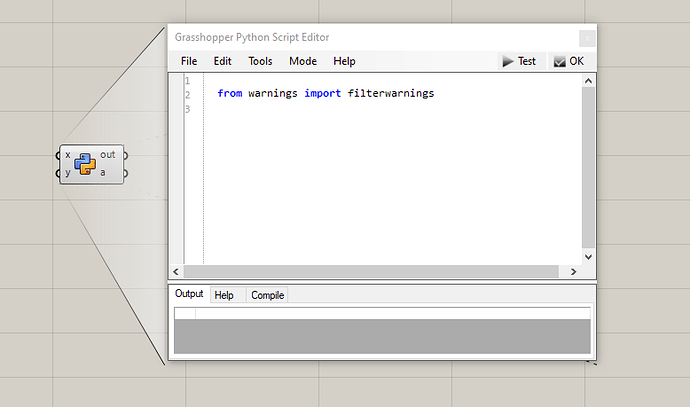This screenshot has width=690, height=407.
Task: Click the out output parameter on component
Action: tap(107, 155)
